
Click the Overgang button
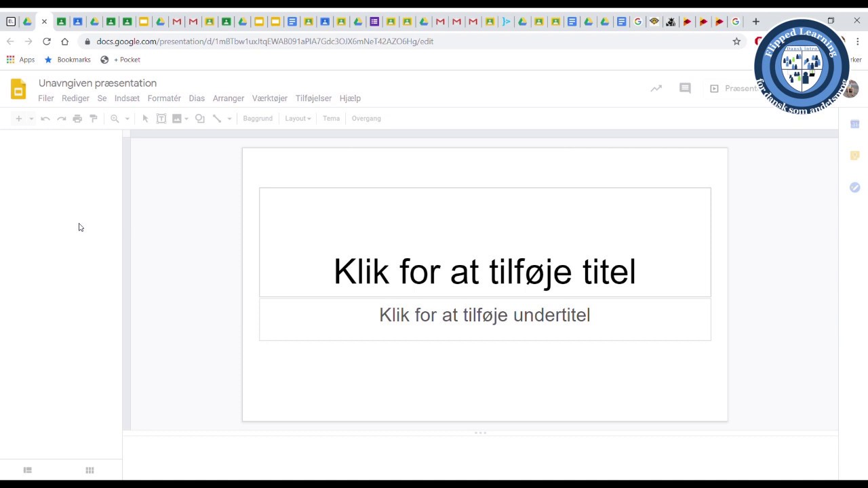[366, 119]
